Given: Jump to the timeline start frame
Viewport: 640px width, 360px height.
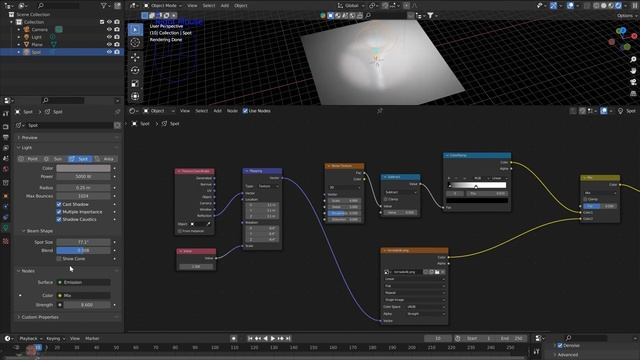Looking at the screenshot, I should [x=250, y=338].
